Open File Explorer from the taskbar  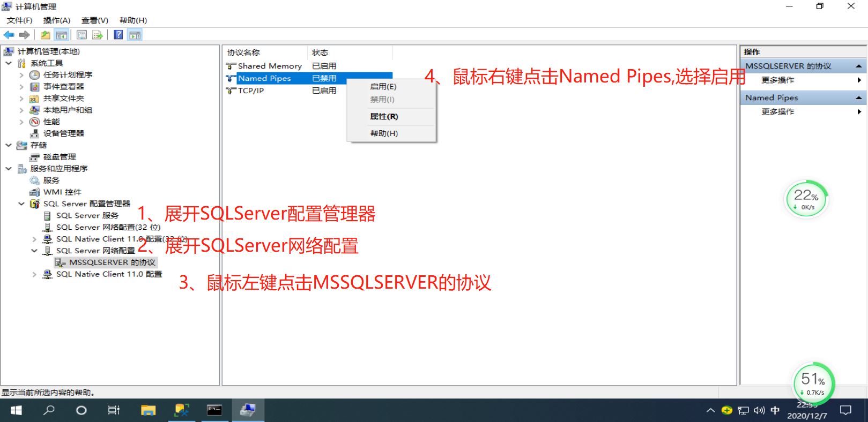point(148,410)
